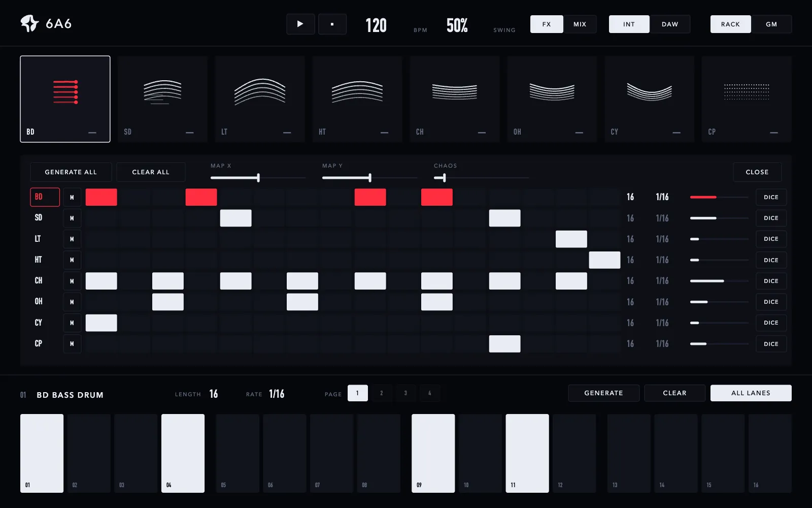Toggle step 05 in the BD step row

point(238,453)
